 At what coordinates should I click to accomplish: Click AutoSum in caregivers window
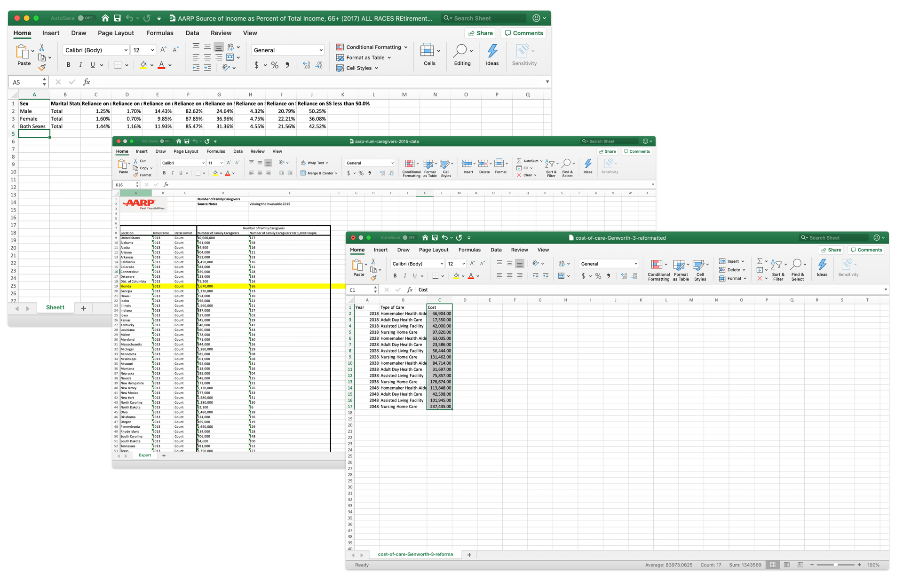click(x=530, y=161)
